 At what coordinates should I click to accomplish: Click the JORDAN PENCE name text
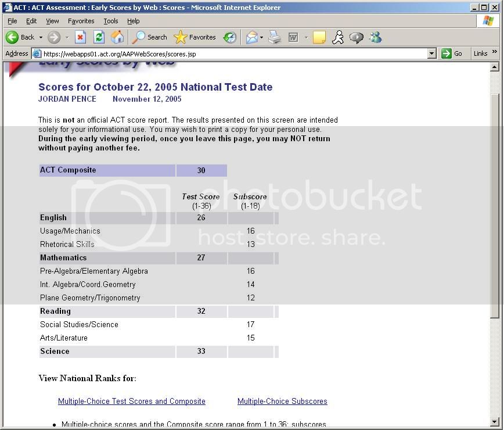(x=67, y=99)
